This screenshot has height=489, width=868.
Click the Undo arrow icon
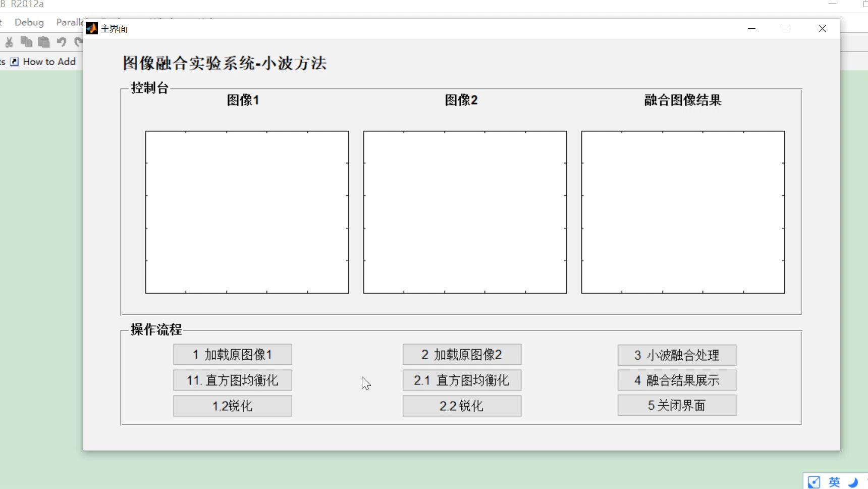click(x=62, y=42)
